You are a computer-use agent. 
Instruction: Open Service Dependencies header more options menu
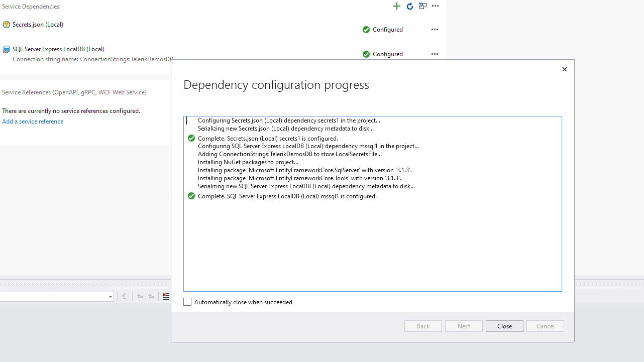tap(436, 6)
